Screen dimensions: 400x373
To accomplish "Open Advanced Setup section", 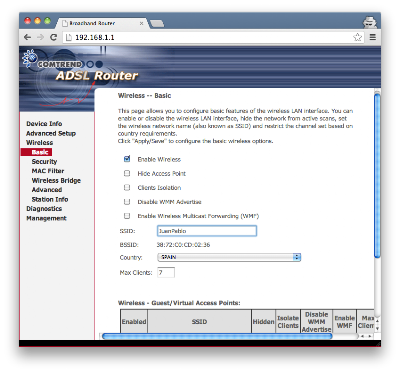I will click(x=51, y=133).
